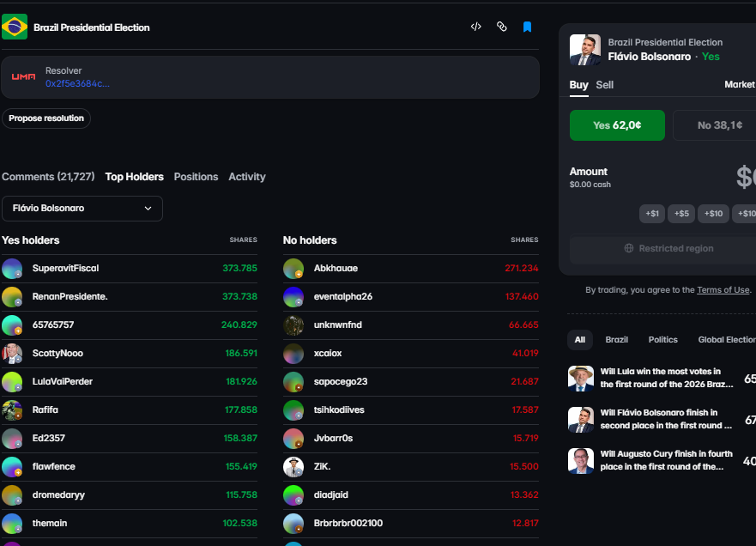This screenshot has height=546, width=756.
Task: Filter related markets by Politics
Action: [663, 340]
